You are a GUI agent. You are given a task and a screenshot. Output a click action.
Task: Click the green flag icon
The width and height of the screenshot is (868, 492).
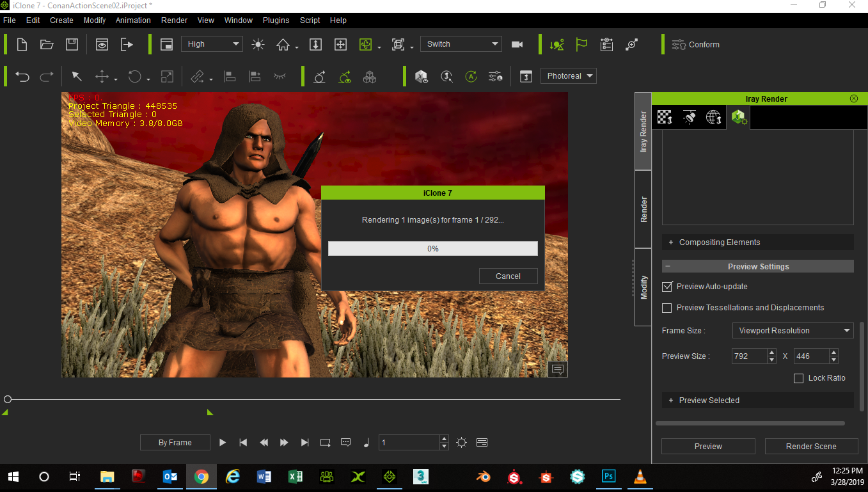coord(581,44)
